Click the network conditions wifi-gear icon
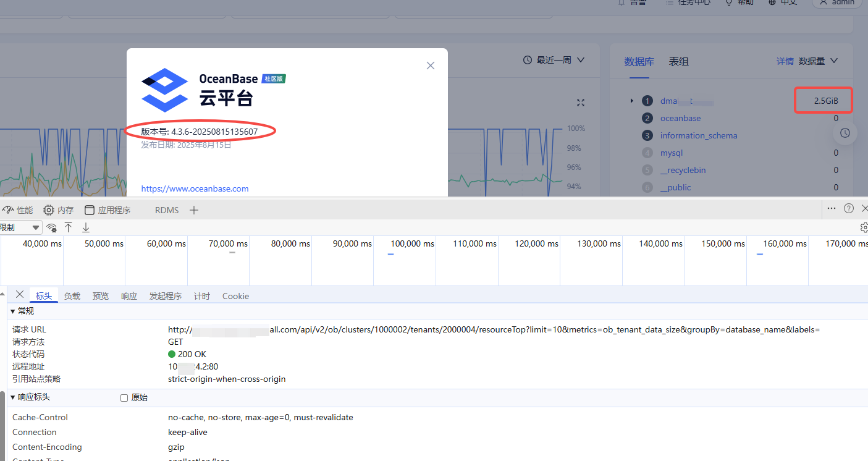868x461 pixels. coord(52,227)
